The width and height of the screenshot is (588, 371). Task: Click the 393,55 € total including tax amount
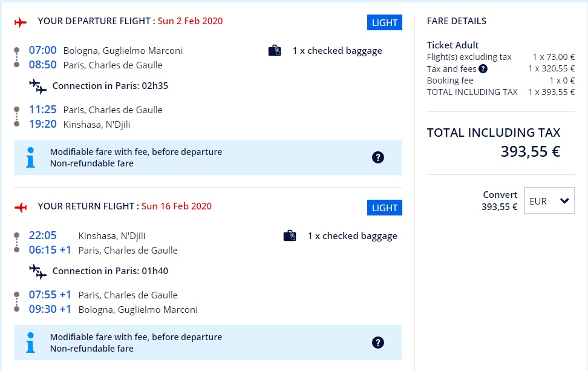tap(531, 151)
